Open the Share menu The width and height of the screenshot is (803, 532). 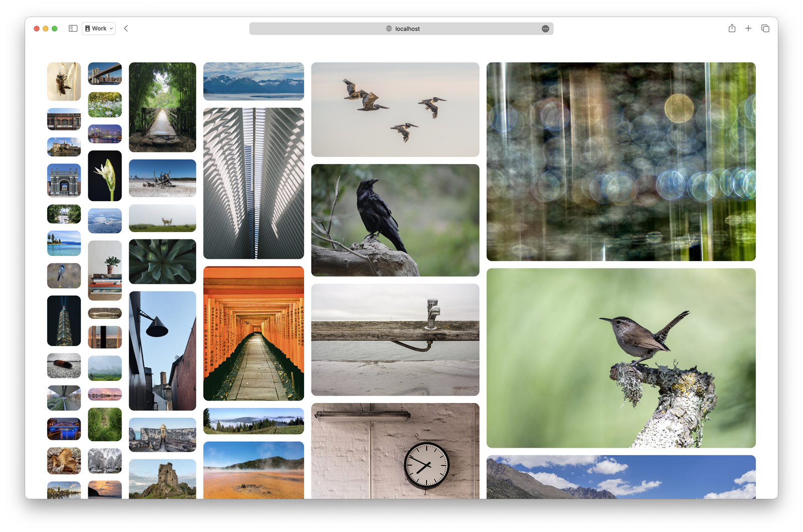point(732,29)
